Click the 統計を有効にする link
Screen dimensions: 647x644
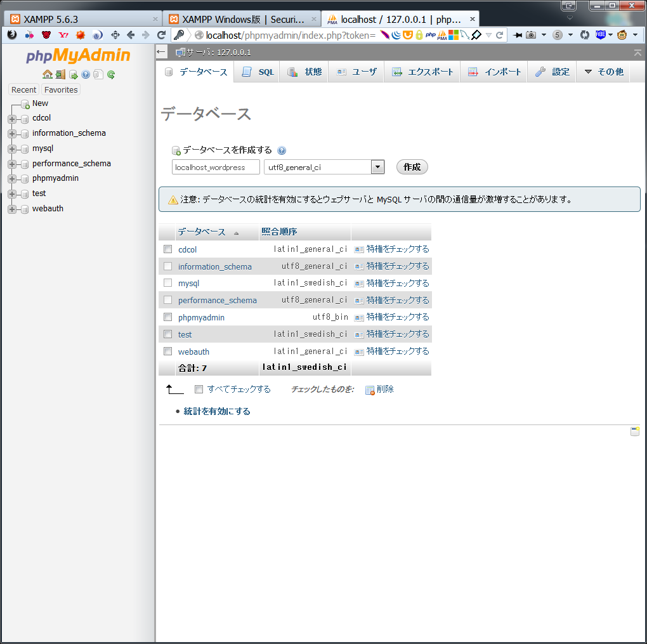[217, 412]
